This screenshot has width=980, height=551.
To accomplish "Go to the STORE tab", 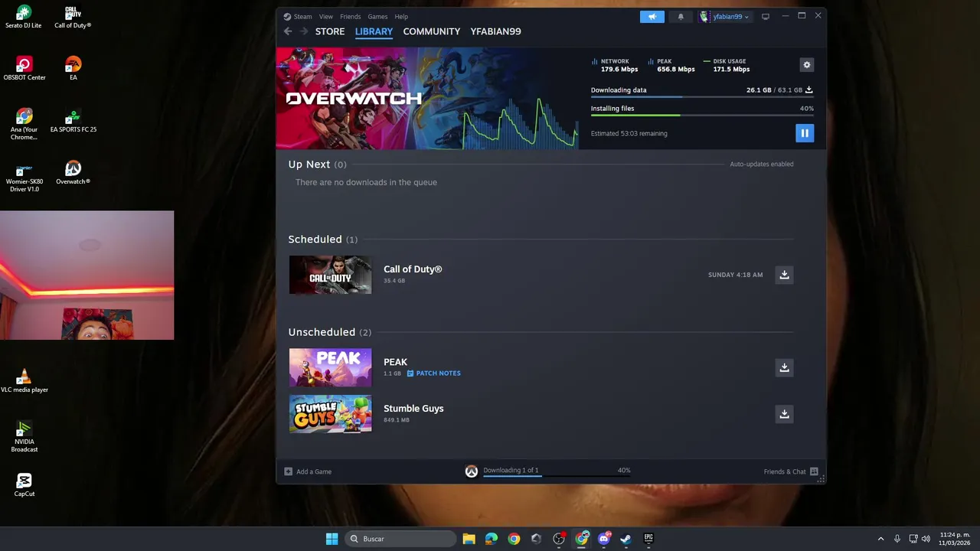I will click(330, 31).
